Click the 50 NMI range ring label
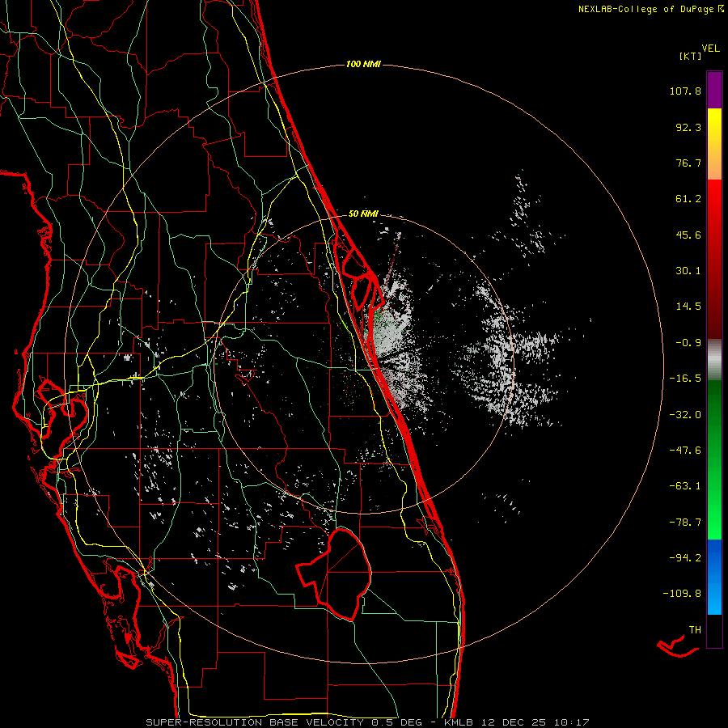 coord(363,214)
